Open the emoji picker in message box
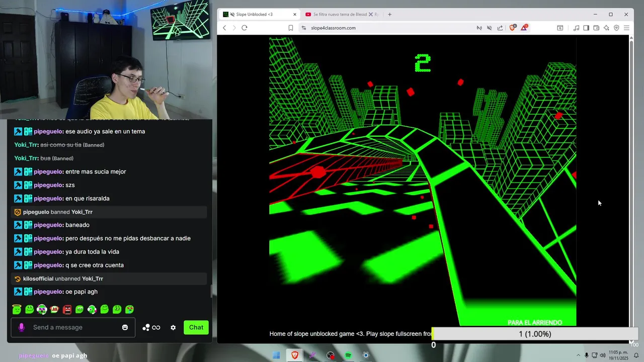 pos(125,327)
